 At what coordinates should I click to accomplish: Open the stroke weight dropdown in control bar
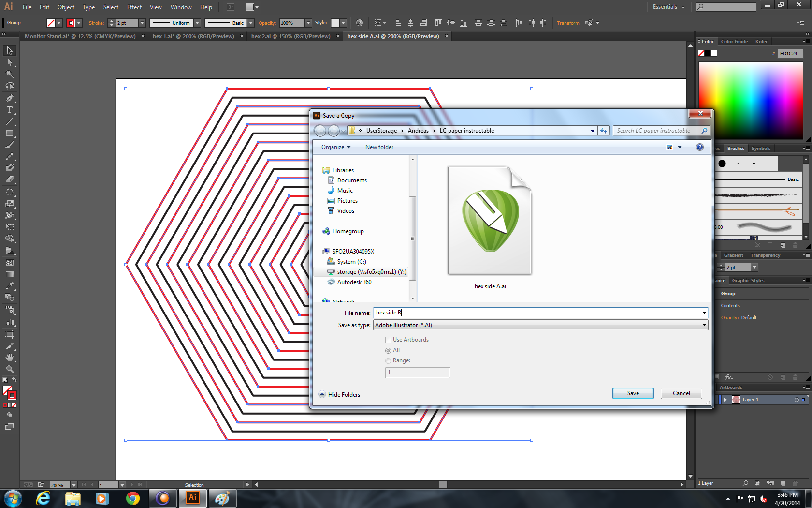(142, 23)
